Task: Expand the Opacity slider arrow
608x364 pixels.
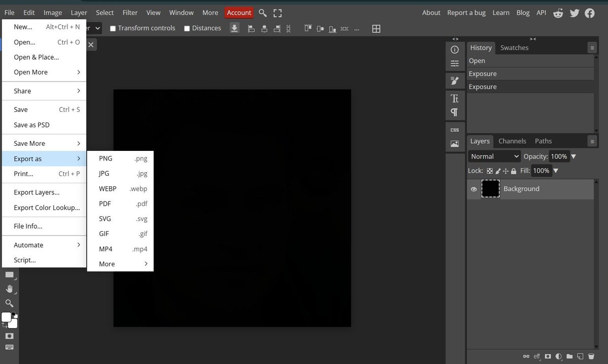Action: click(574, 157)
